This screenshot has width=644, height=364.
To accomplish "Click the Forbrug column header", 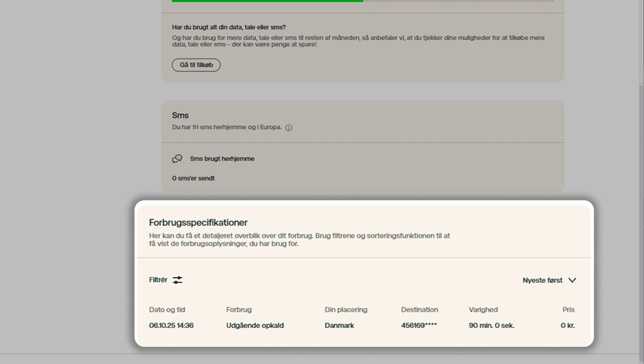I will (238, 310).
